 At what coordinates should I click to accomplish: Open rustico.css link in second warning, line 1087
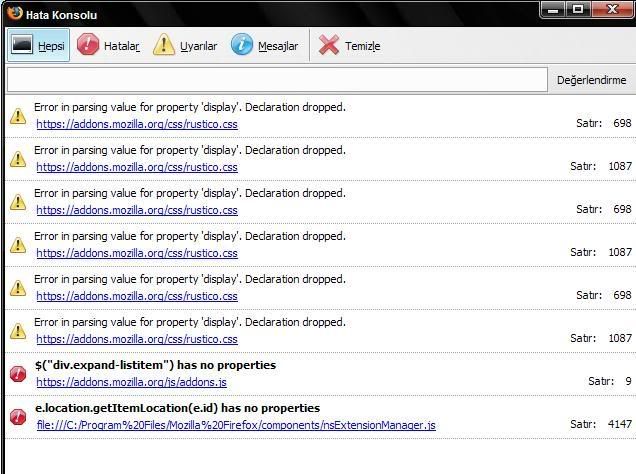tap(137, 167)
